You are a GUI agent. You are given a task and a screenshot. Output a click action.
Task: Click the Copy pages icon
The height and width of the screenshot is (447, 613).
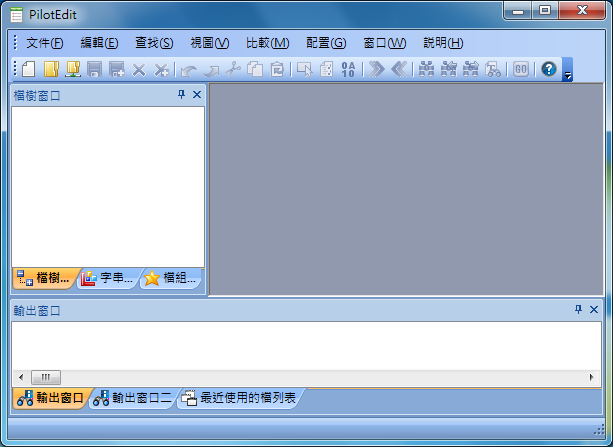click(255, 69)
